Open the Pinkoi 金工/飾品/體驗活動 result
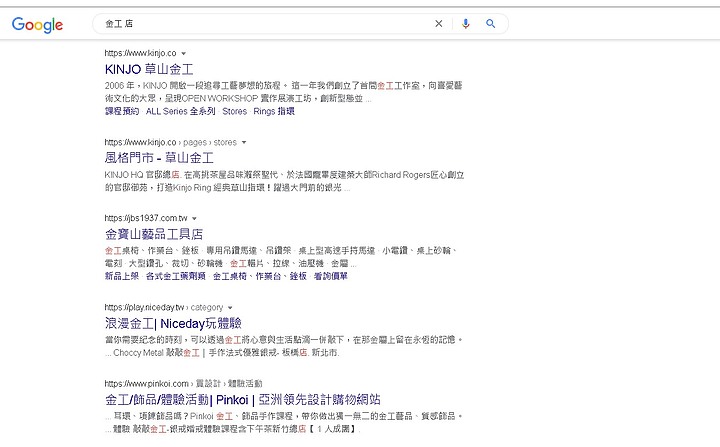Image resolution: width=720 pixels, height=447 pixels. click(242, 399)
